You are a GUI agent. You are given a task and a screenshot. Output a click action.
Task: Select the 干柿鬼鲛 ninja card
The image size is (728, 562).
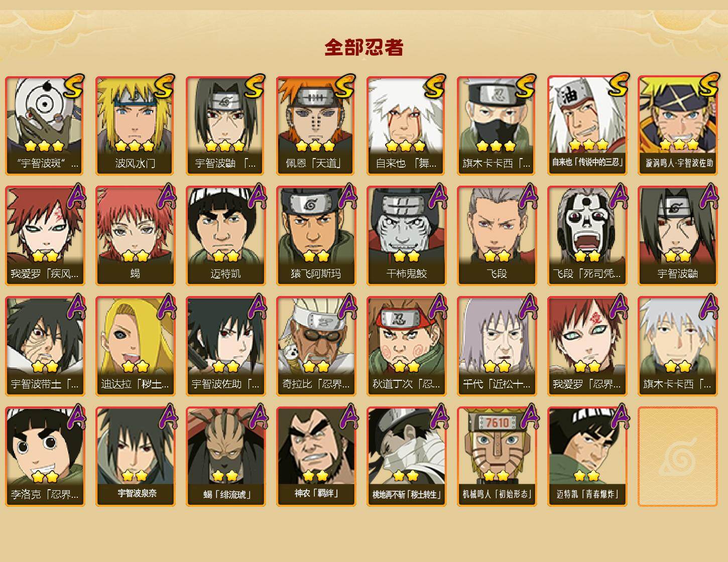point(406,236)
